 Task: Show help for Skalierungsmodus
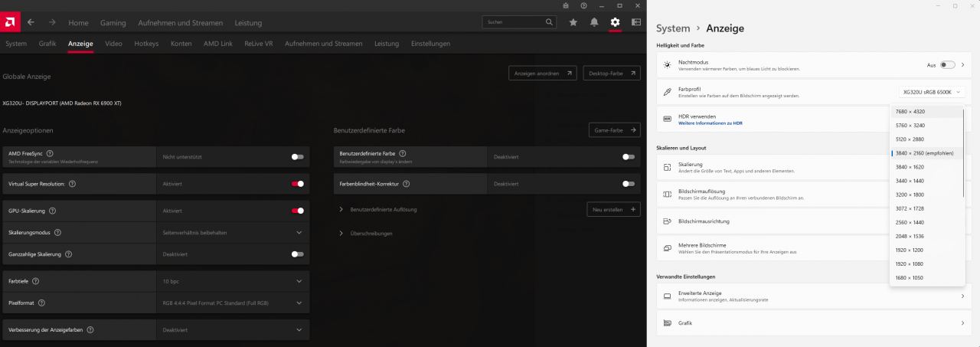point(57,232)
